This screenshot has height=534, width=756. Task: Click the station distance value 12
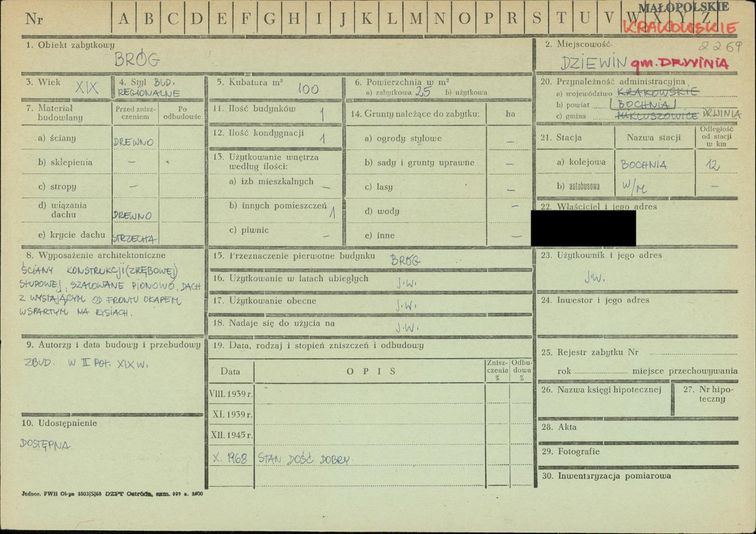coord(713,164)
